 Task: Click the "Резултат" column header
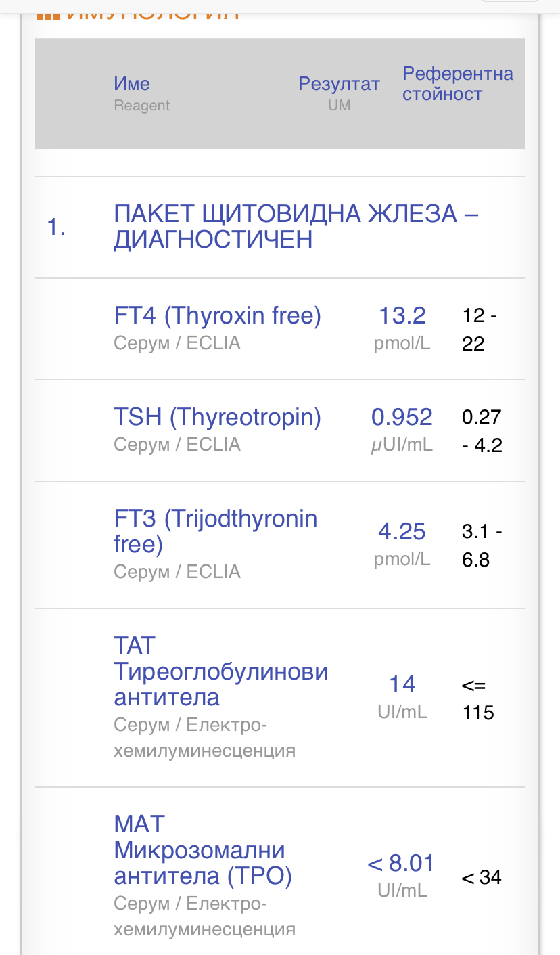coord(339,85)
